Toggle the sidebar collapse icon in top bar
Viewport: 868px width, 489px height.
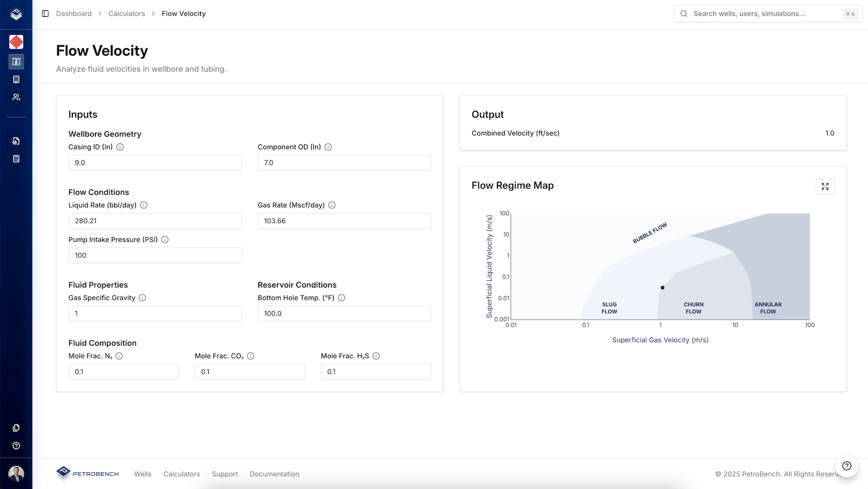pyautogui.click(x=46, y=13)
